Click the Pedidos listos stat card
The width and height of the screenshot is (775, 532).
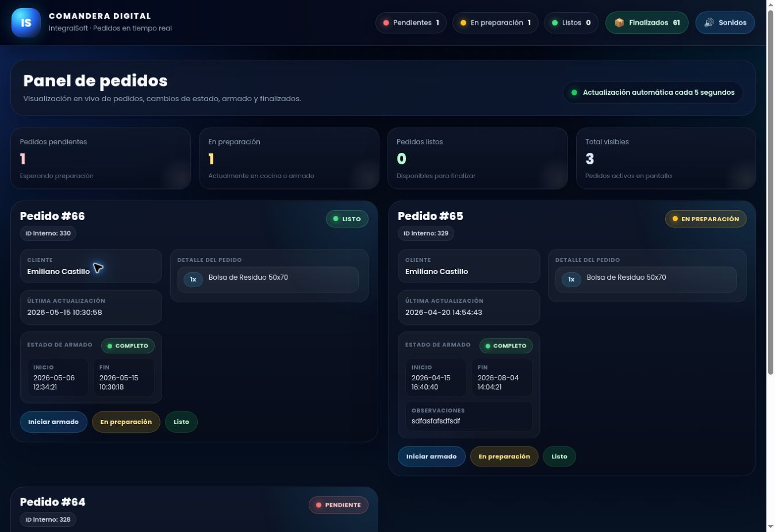tap(478, 159)
